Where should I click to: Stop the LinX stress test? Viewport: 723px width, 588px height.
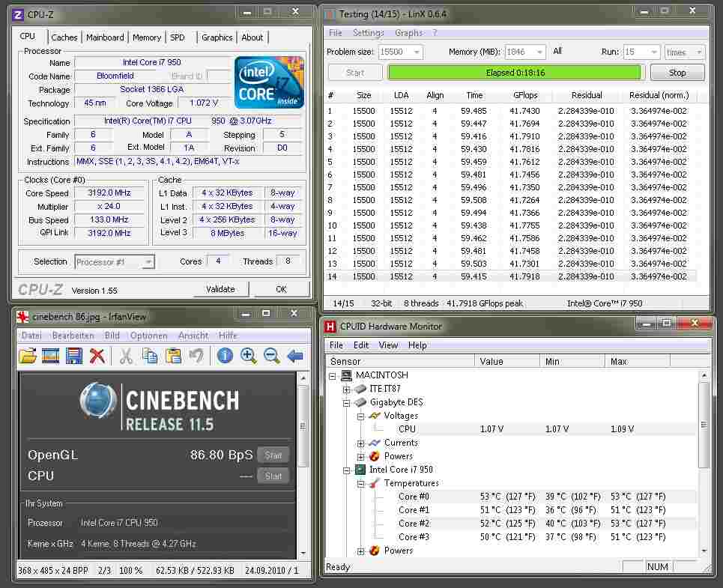point(677,73)
